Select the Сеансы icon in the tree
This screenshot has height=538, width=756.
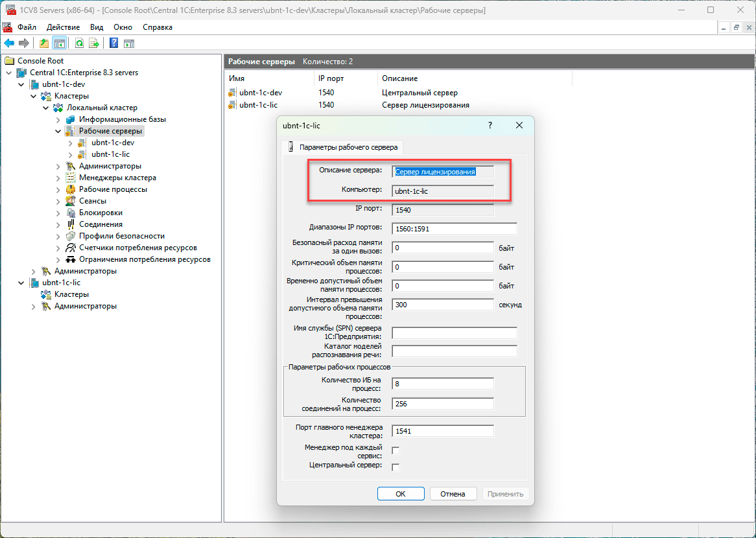[71, 201]
